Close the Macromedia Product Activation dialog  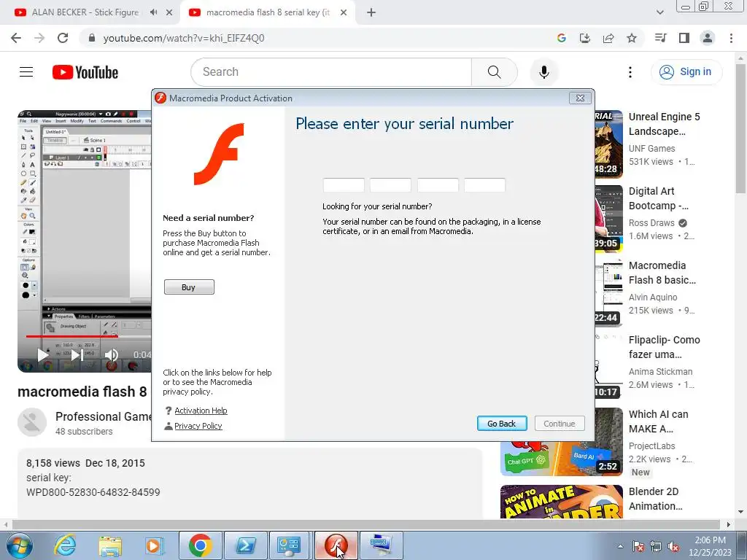[580, 98]
